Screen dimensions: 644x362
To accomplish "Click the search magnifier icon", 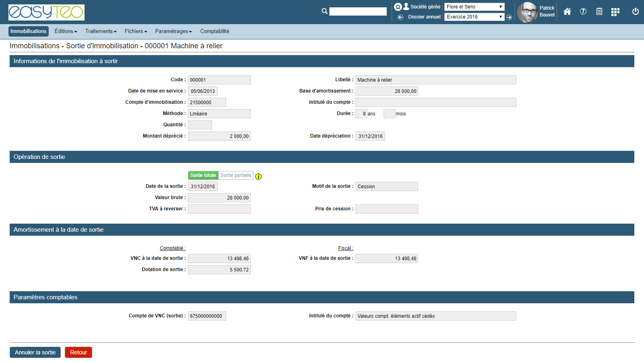I will point(324,11).
